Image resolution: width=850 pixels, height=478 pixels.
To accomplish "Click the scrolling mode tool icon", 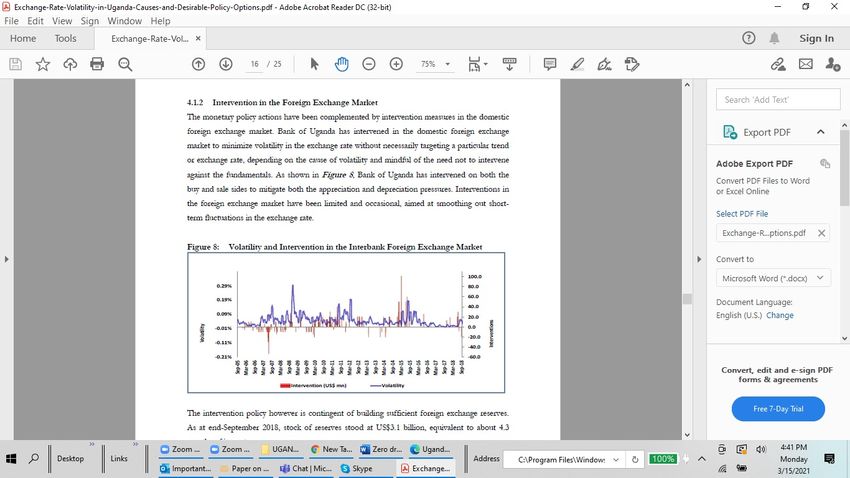I will pos(510,64).
